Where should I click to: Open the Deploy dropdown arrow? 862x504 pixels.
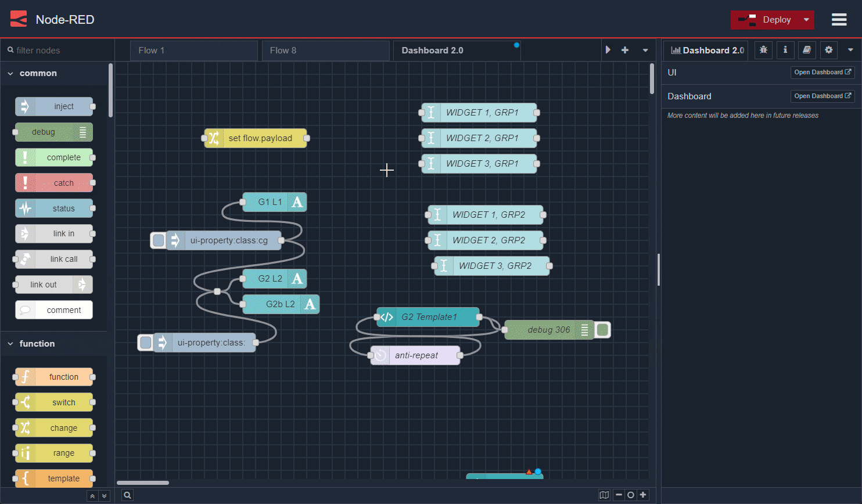(807, 19)
